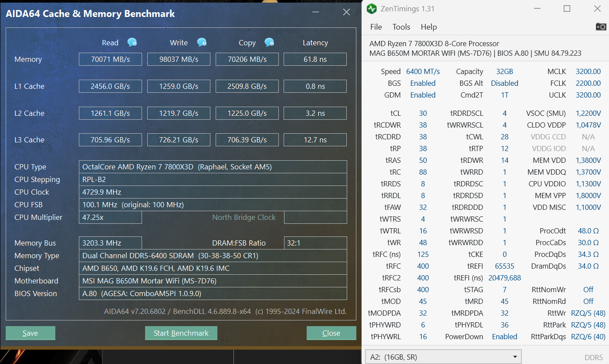The width and height of the screenshot is (609, 364).
Task: Open the ZenTimings Tools menu
Action: click(401, 27)
